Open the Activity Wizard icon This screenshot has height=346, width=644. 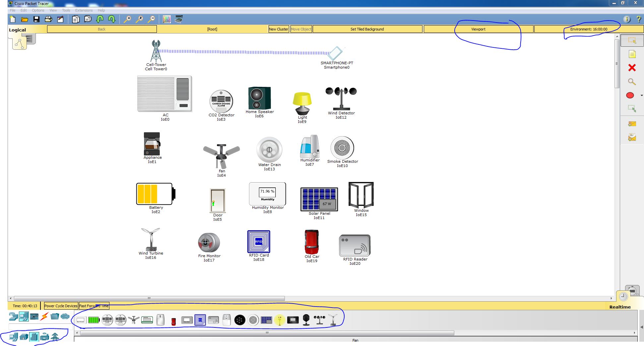pos(60,19)
